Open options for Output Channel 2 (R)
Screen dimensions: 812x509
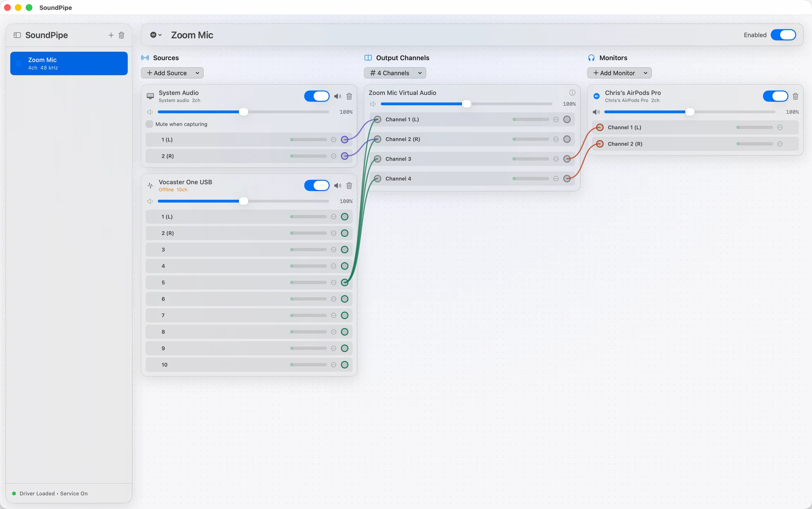556,139
